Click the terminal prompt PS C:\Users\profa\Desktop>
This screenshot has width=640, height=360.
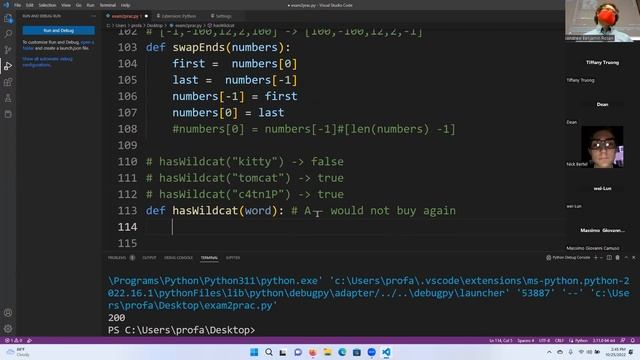(181, 330)
